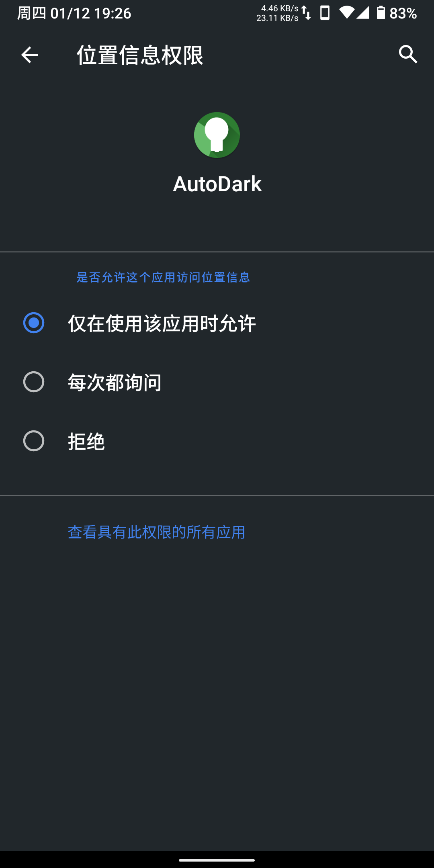The height and width of the screenshot is (868, 434).
Task: Tap the 位置信息权限 title text
Action: 139,55
